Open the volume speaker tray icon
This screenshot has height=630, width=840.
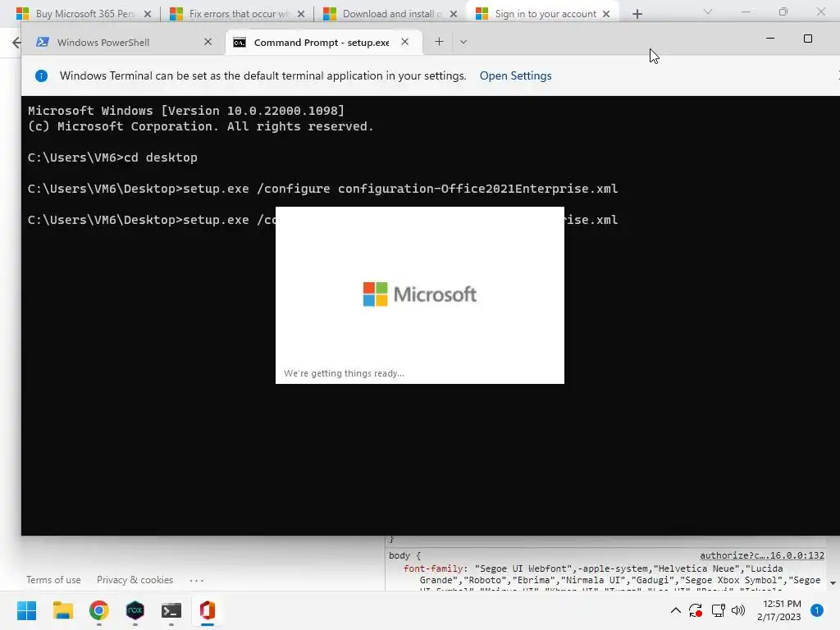[x=738, y=610]
